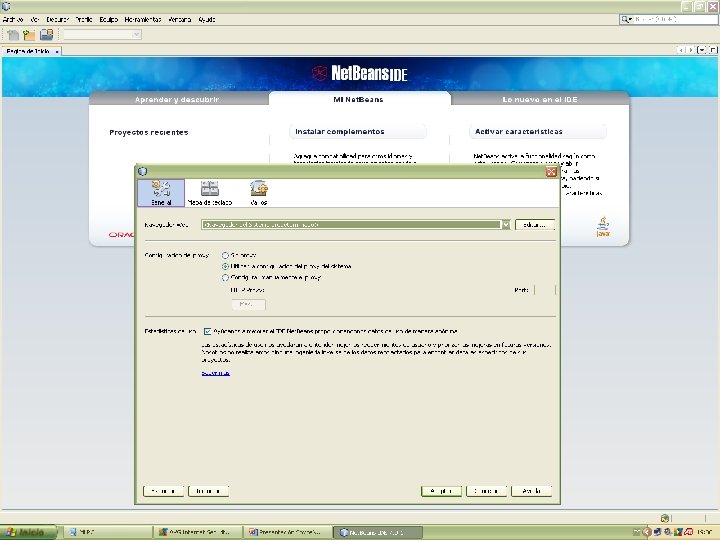
Task: Click the scroll documents left arrow
Action: point(681,50)
